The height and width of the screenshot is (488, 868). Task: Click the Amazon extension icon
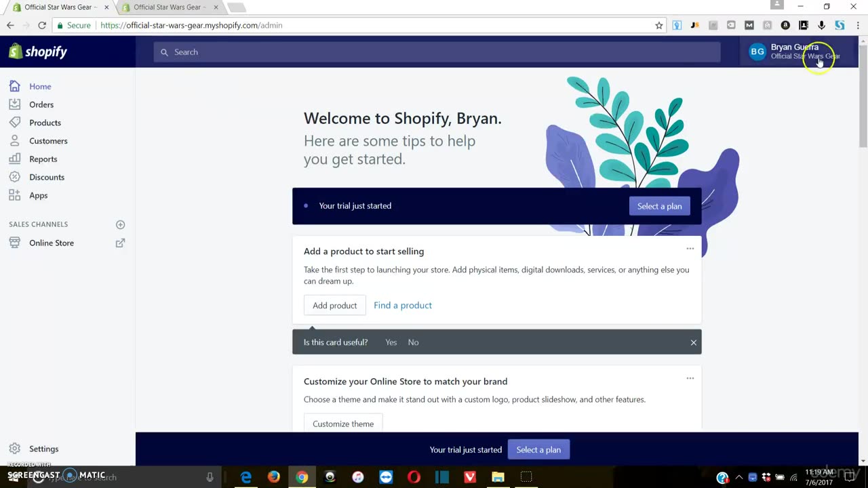pyautogui.click(x=785, y=25)
